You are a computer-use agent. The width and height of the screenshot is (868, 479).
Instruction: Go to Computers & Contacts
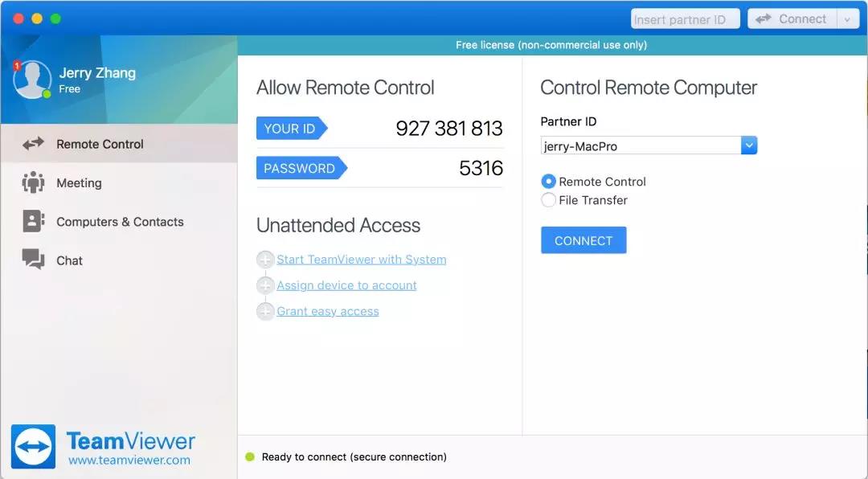[119, 222]
